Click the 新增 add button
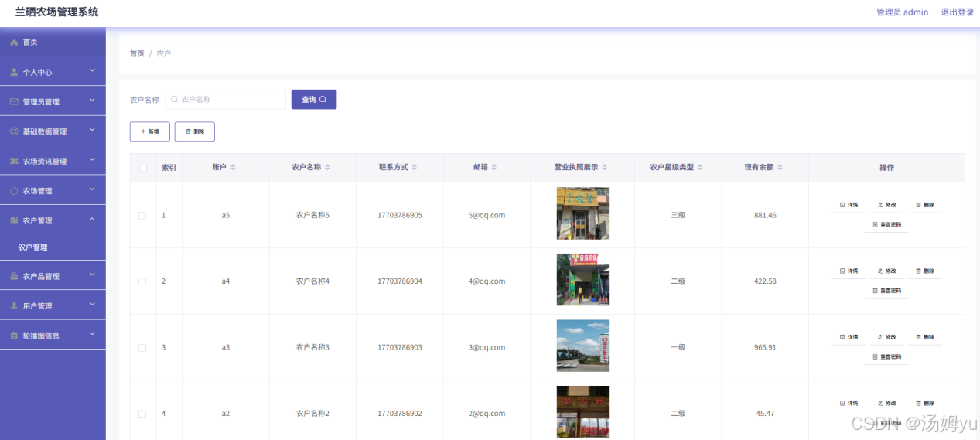Viewport: 980px width, 440px height. (150, 131)
